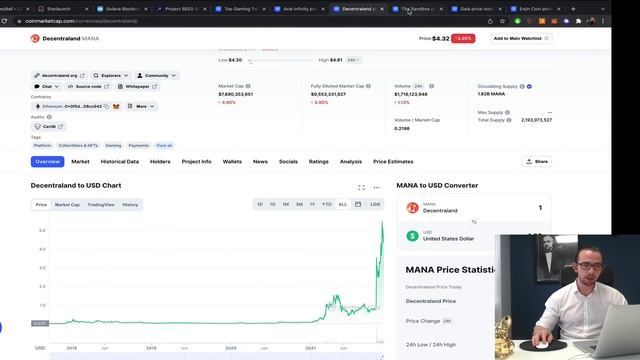Expand the Explorers dropdown

coord(111,76)
